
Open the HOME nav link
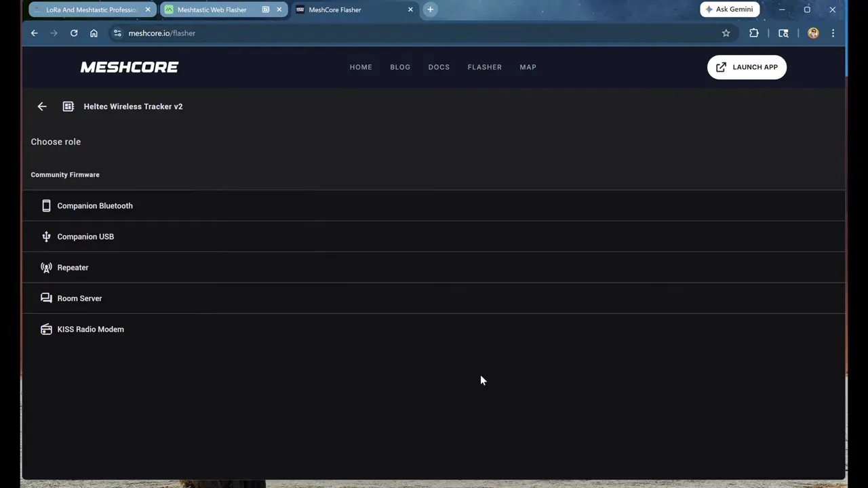[361, 67]
